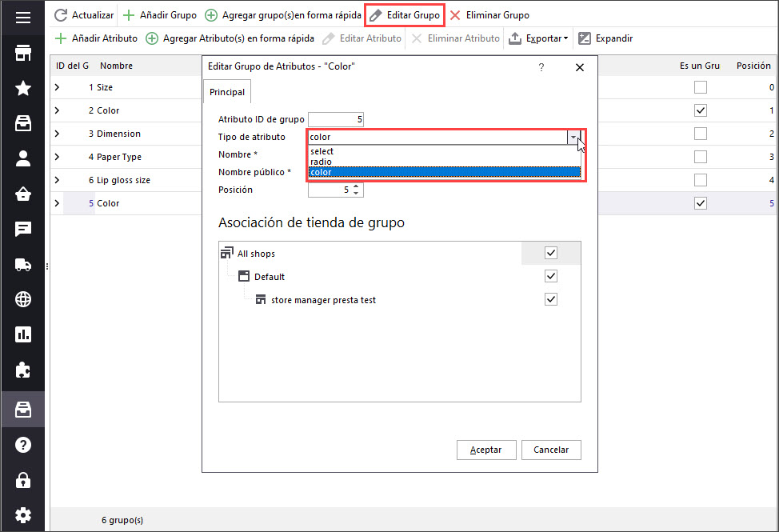Toggle the Es un Gru checkbox for Dimension
Image resolution: width=779 pixels, height=532 pixels.
[x=701, y=134]
